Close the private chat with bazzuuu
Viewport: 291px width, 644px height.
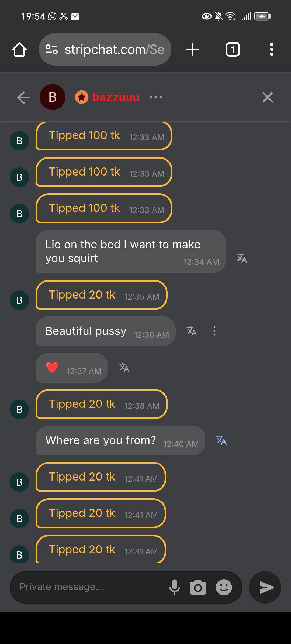(268, 97)
